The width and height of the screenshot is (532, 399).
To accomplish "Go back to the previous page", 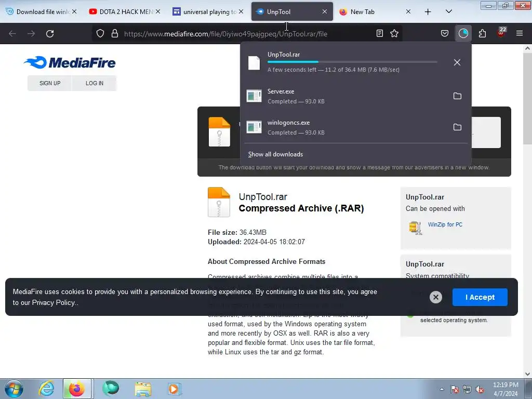I will click(12, 34).
